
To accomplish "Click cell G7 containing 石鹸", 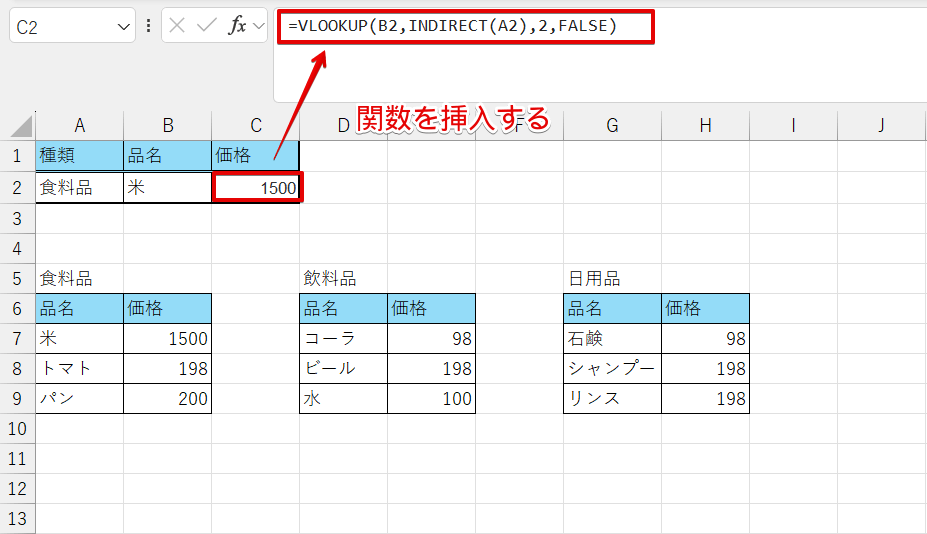I will (x=612, y=339).
